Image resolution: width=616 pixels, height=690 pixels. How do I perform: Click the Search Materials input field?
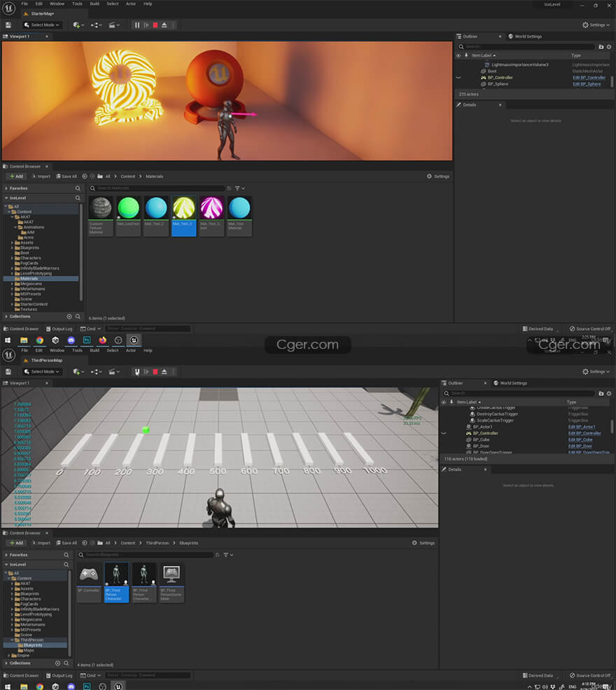point(157,188)
